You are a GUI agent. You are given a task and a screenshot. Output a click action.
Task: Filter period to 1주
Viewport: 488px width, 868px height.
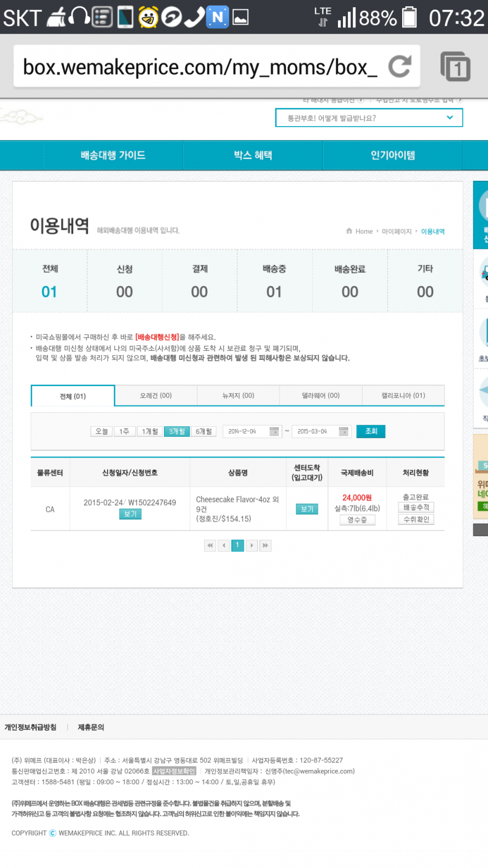pos(124,431)
